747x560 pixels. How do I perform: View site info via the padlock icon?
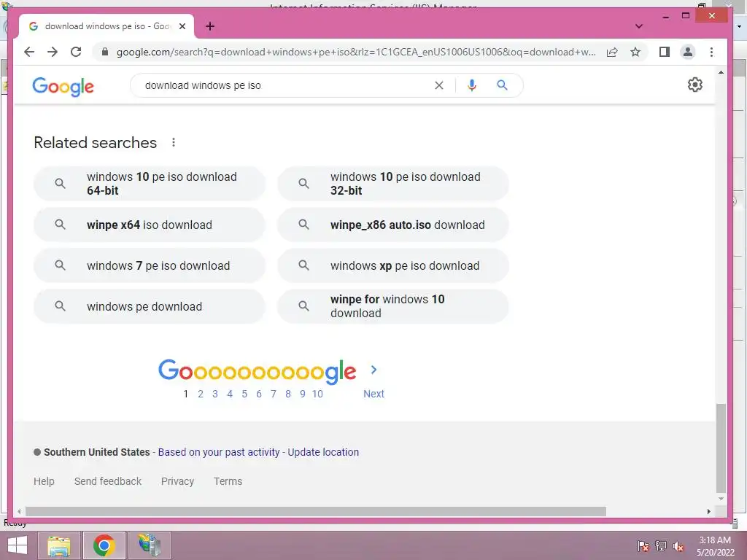point(105,52)
